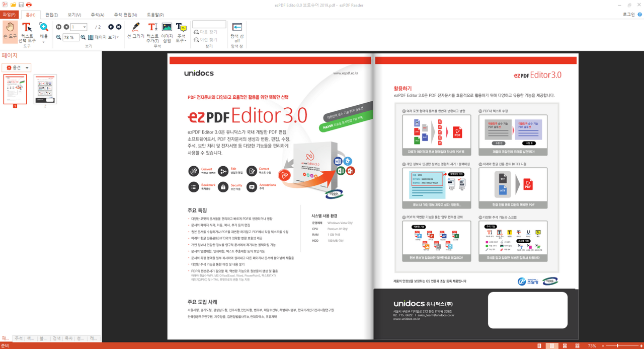Screen dimensions: 644x349
Task: Open the Page View (페이지 보기) dropdown
Action: tap(104, 37)
